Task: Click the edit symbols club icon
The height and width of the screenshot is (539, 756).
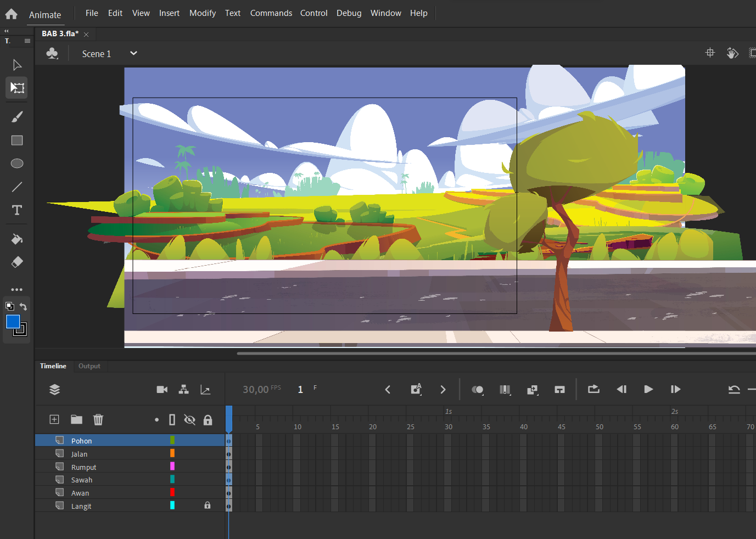Action: click(x=52, y=54)
